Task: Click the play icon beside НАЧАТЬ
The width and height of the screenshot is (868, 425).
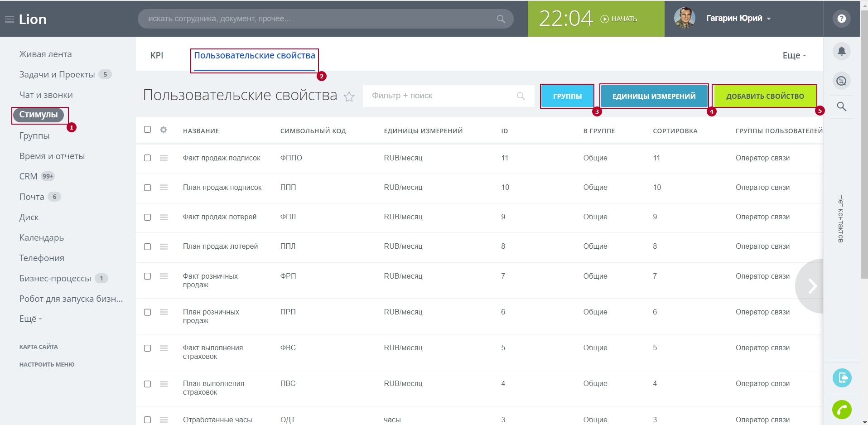Action: pos(604,19)
